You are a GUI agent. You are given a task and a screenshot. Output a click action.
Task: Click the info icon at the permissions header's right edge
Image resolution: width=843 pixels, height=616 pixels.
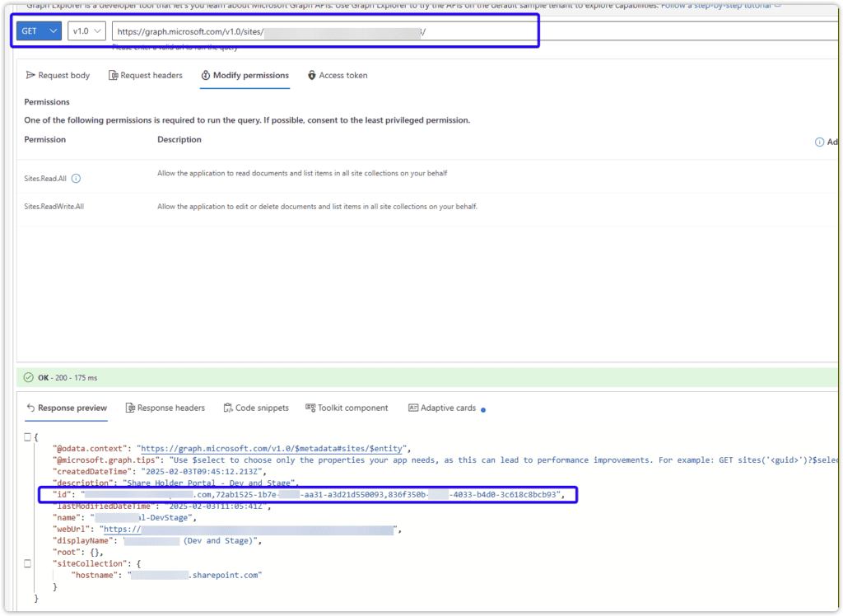click(819, 142)
